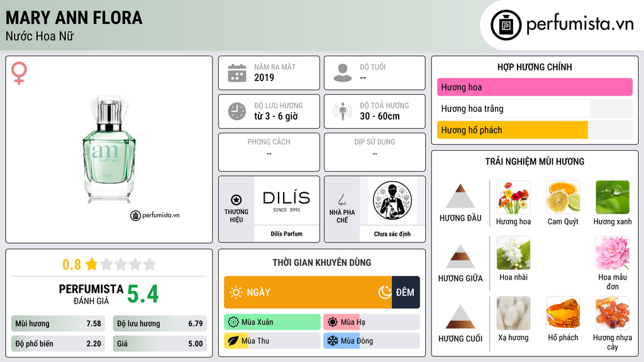This screenshot has width=644, height=362.
Task: Click the leaf icon for Mùa Thu
Action: point(233,341)
